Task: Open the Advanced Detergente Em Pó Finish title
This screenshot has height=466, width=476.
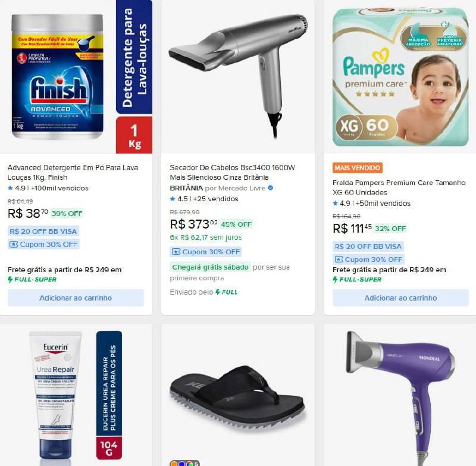Action: click(x=73, y=173)
